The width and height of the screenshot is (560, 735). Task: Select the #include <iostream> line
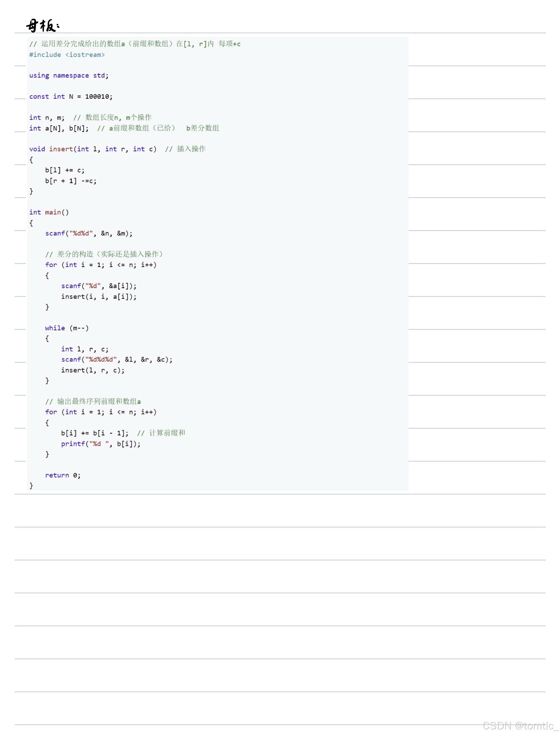point(67,55)
